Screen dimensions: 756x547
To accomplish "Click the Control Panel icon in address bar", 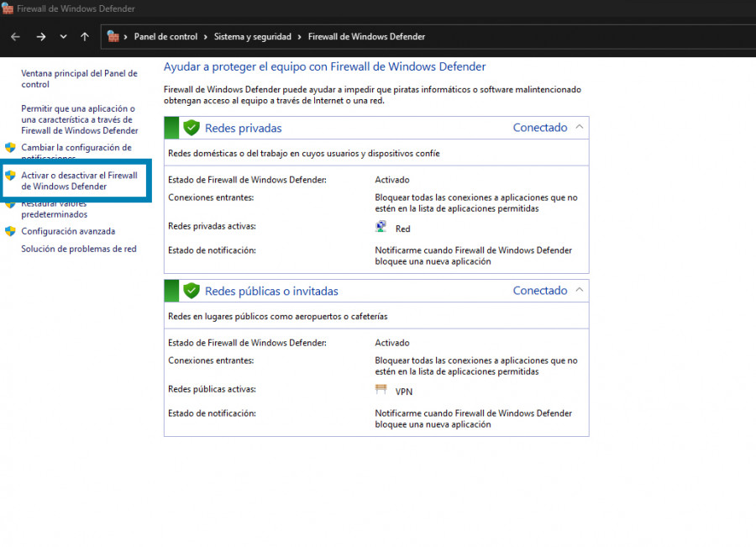I will [x=113, y=37].
